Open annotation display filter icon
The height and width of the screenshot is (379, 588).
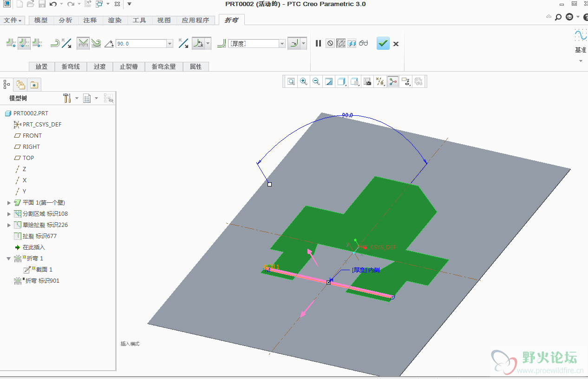click(405, 81)
